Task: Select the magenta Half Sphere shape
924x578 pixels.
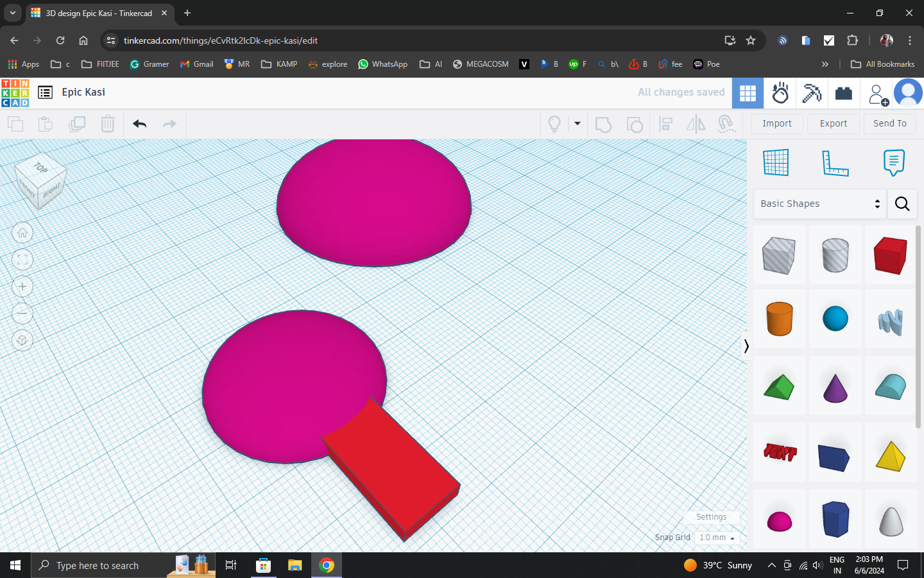Action: pyautogui.click(x=779, y=521)
